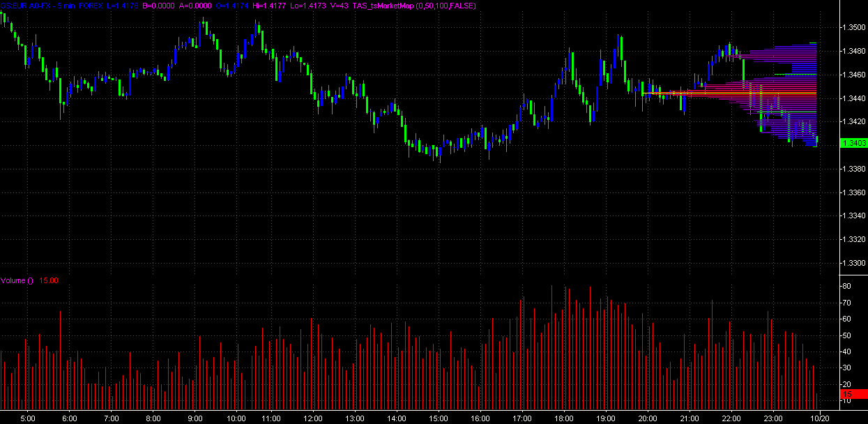Click the 12:00 time axis label
The width and height of the screenshot is (868, 424).
pyautogui.click(x=312, y=418)
